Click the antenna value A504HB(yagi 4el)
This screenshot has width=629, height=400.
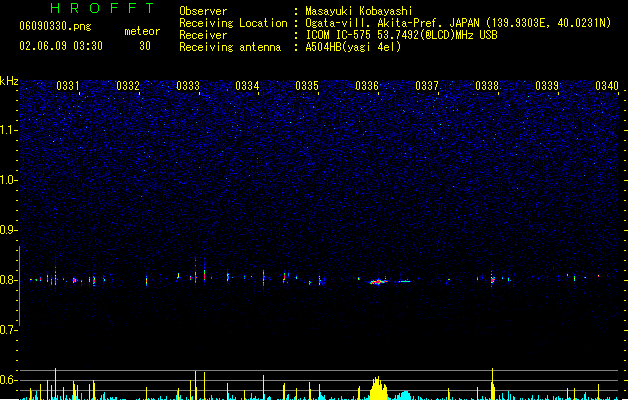pos(353,47)
